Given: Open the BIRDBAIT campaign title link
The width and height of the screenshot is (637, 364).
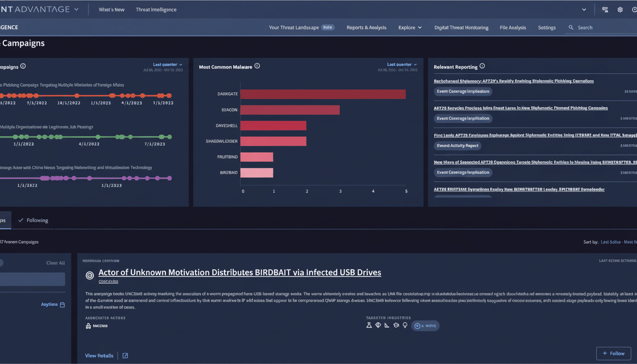Looking at the screenshot, I should tap(239, 272).
